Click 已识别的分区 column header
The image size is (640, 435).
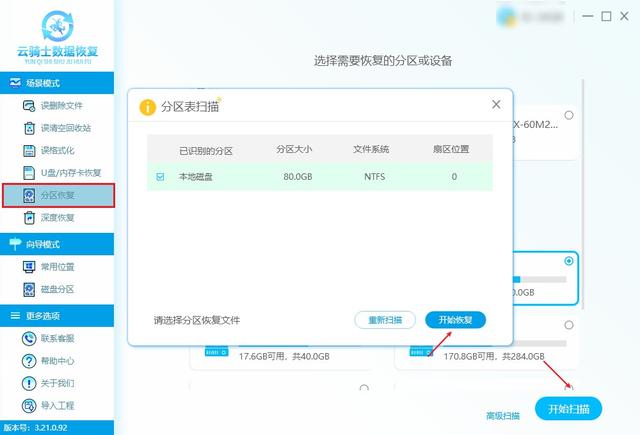click(206, 151)
